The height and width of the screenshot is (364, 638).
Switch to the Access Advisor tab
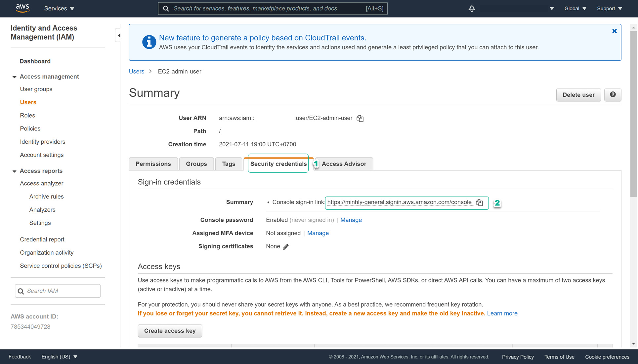(344, 164)
